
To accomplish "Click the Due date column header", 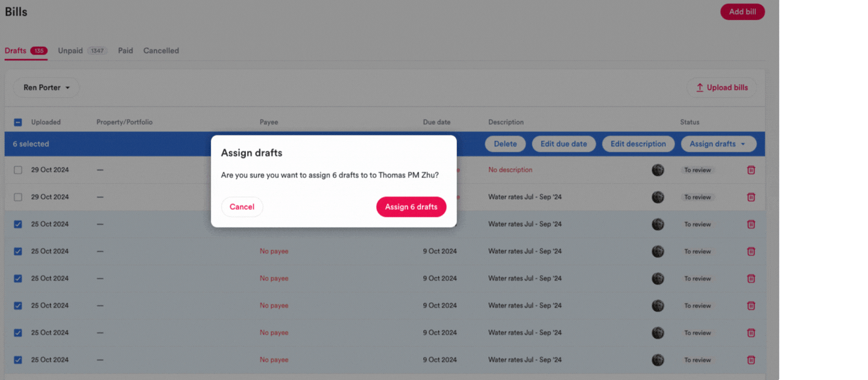I will click(x=436, y=122).
